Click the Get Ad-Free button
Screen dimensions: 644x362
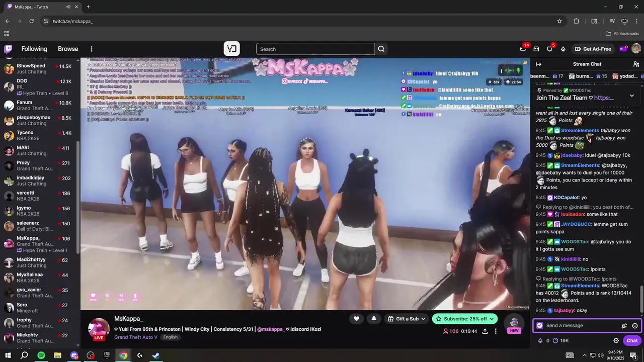(x=593, y=49)
